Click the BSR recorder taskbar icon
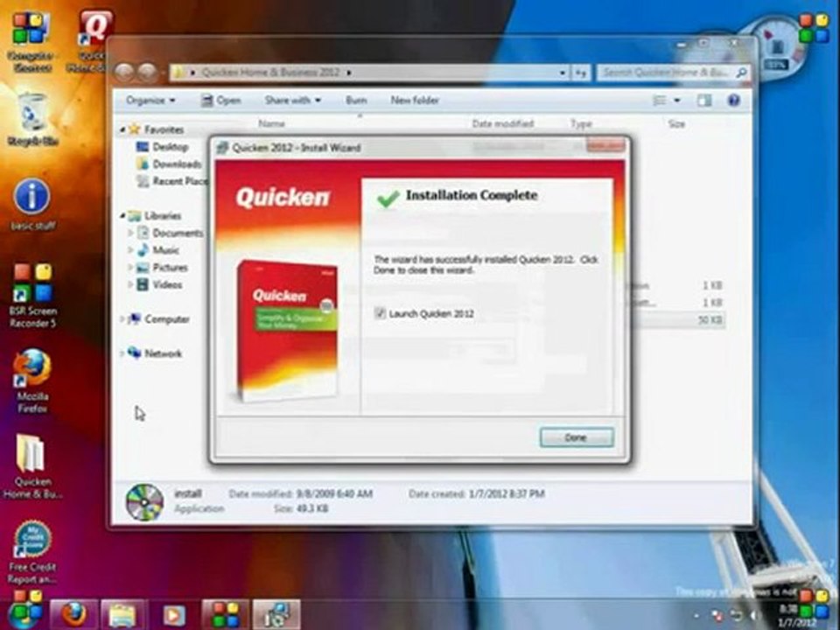Viewport: 840px width, 630px height. pos(225,614)
